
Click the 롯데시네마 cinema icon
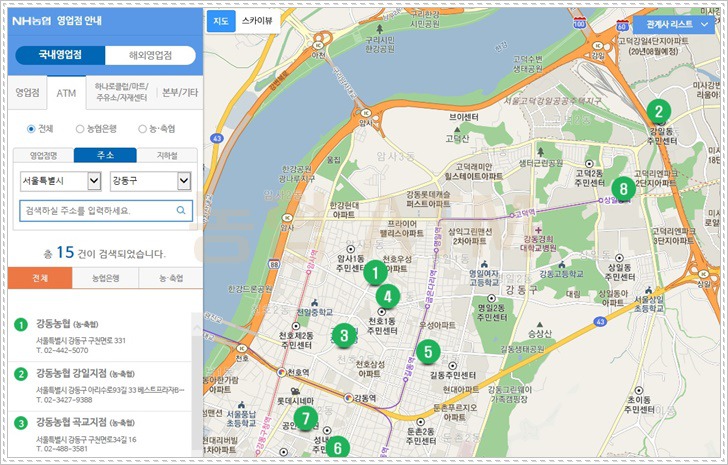[x=294, y=391]
